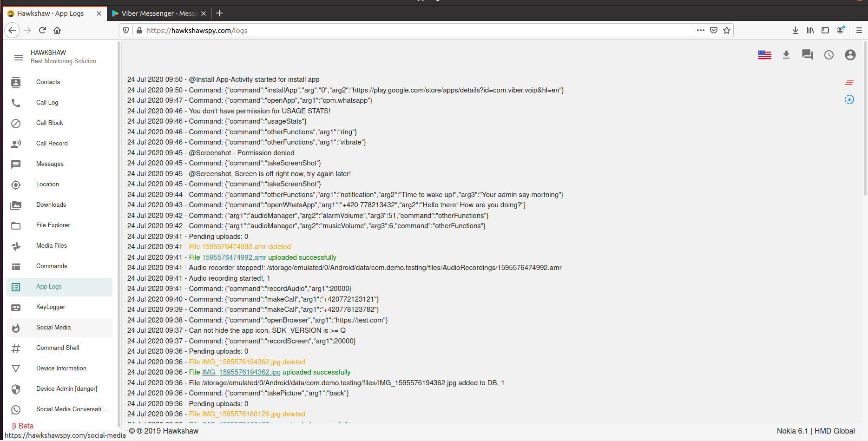
Task: Click the 'Nokia 6.1 | HMD Global' device text
Action: click(x=815, y=431)
